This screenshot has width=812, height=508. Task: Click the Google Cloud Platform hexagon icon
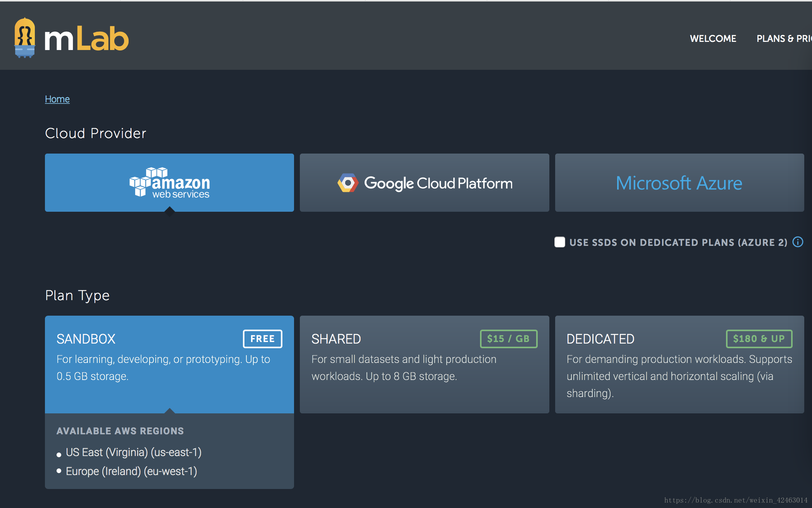[x=347, y=183]
